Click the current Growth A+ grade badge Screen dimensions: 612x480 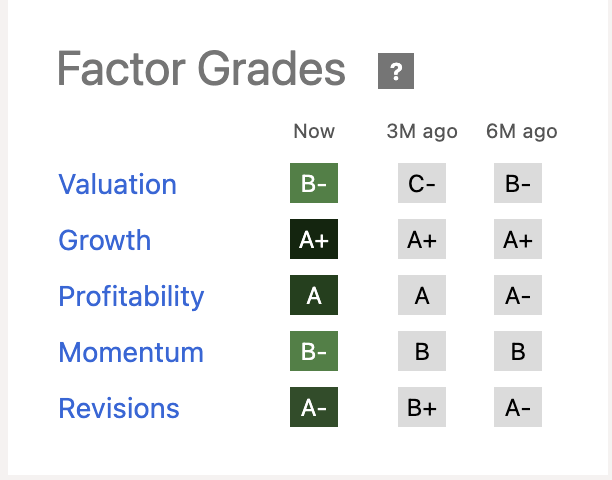(x=314, y=240)
